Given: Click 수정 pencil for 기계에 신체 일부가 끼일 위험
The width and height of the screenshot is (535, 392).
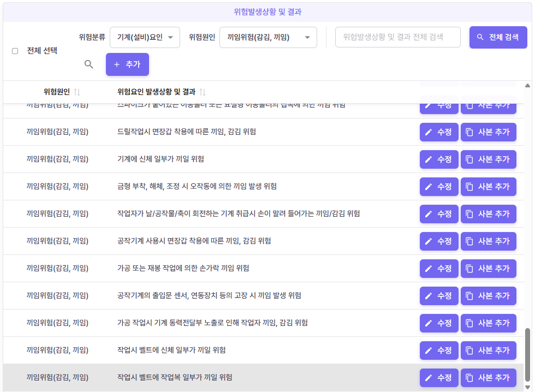Looking at the screenshot, I should pos(439,159).
